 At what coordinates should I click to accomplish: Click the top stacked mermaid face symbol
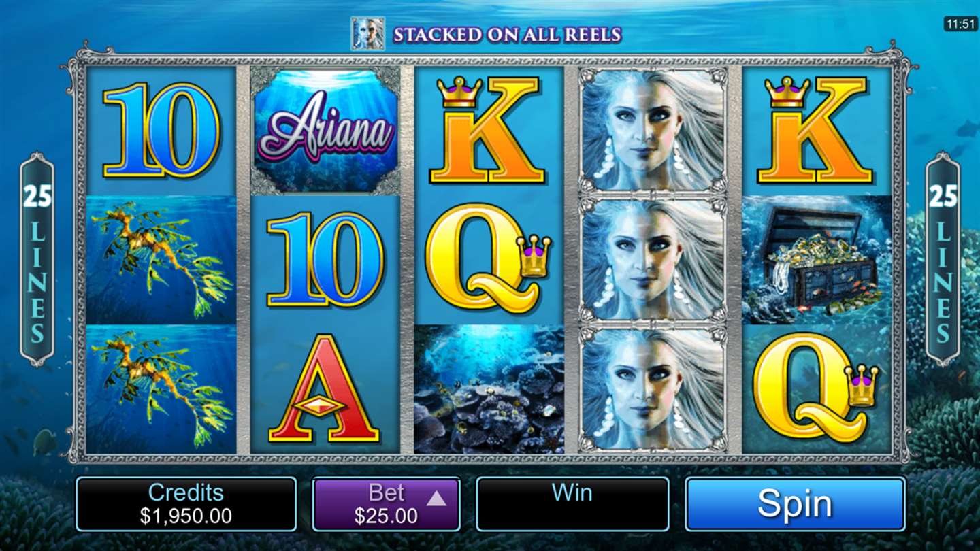click(x=653, y=131)
